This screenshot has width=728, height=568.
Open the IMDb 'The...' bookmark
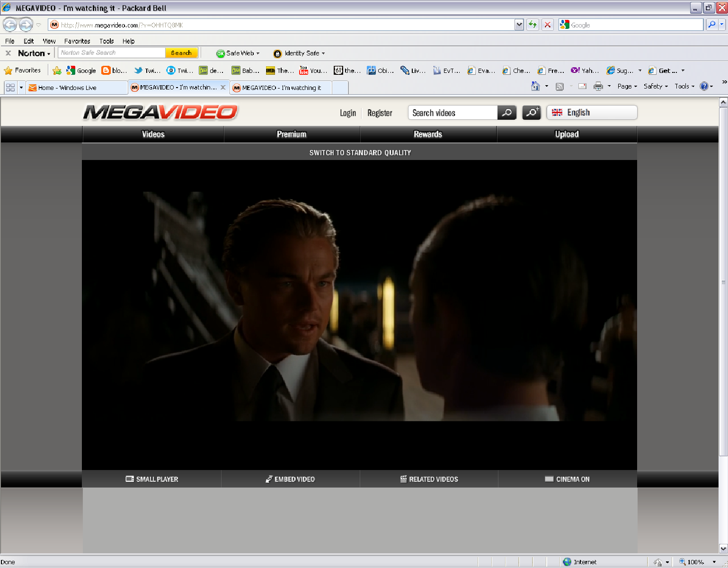pyautogui.click(x=280, y=71)
